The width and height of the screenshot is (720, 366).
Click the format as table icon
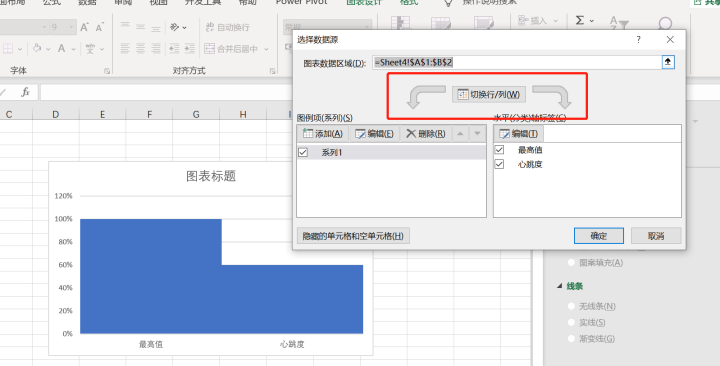[440, 23]
